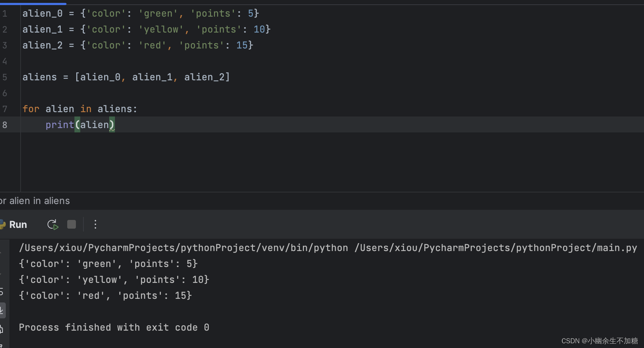Open the Run panel three-dot options menu
The width and height of the screenshot is (644, 348).
(x=95, y=225)
